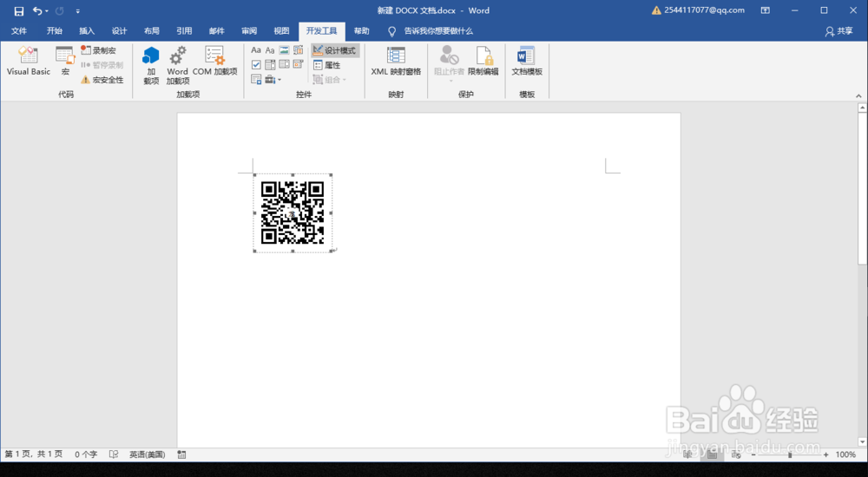Undo the last action

(x=37, y=10)
